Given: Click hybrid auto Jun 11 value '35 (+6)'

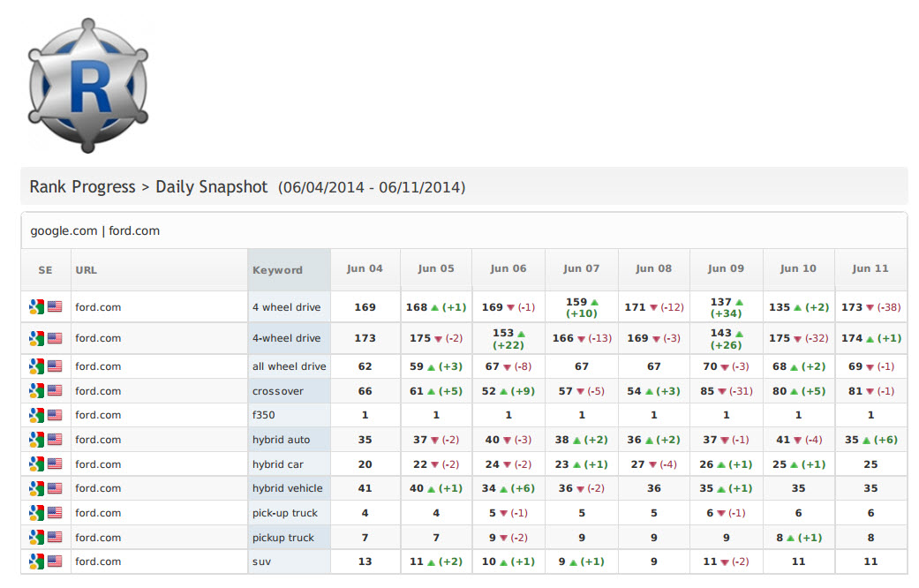Looking at the screenshot, I should pyautogui.click(x=870, y=440).
